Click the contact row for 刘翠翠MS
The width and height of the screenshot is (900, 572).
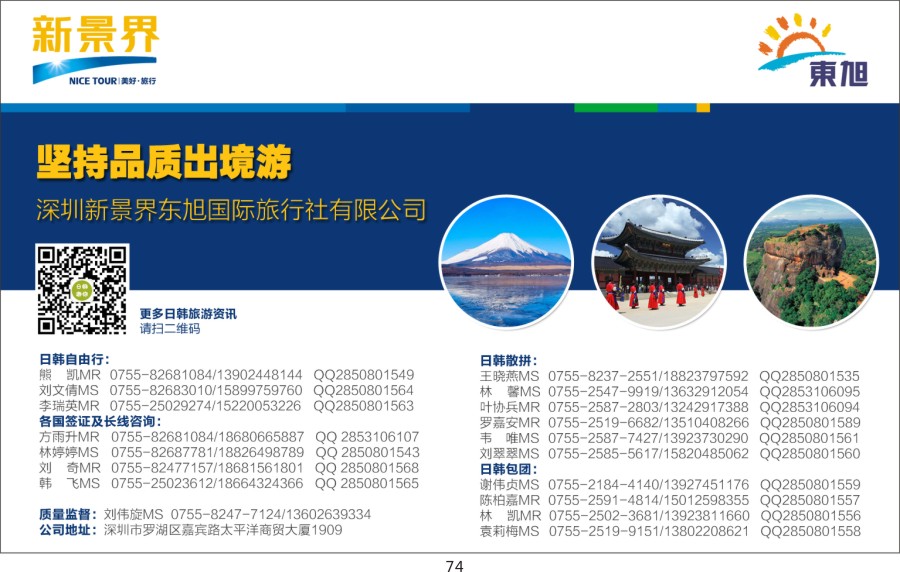[670, 454]
